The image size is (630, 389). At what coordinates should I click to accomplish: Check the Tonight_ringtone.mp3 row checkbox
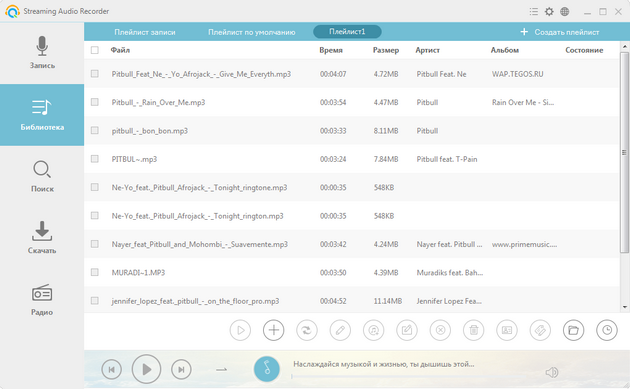click(x=95, y=187)
